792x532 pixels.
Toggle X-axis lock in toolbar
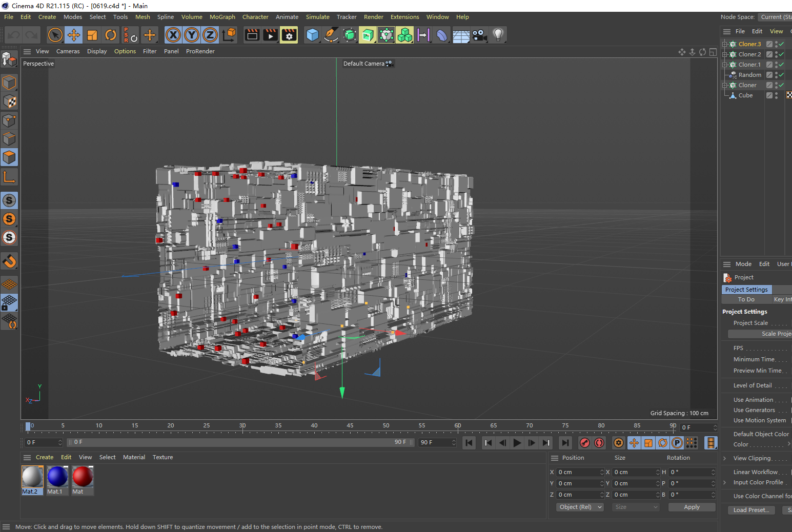pyautogui.click(x=173, y=35)
